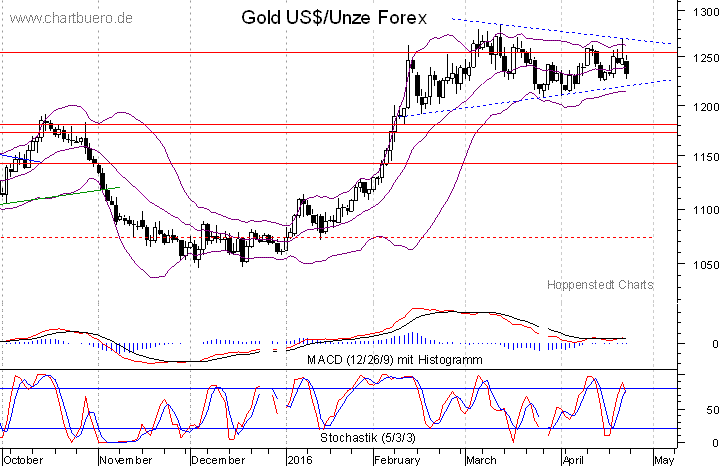Screen dimensions: 723x466
Task: Click the 1300 price axis label
Action: [702, 12]
